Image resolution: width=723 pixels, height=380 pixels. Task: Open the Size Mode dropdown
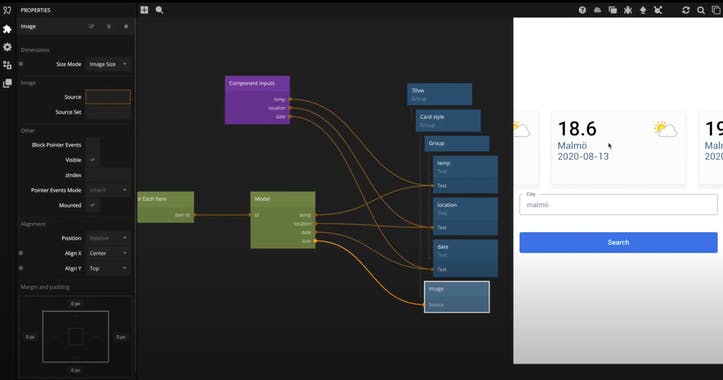tap(108, 64)
